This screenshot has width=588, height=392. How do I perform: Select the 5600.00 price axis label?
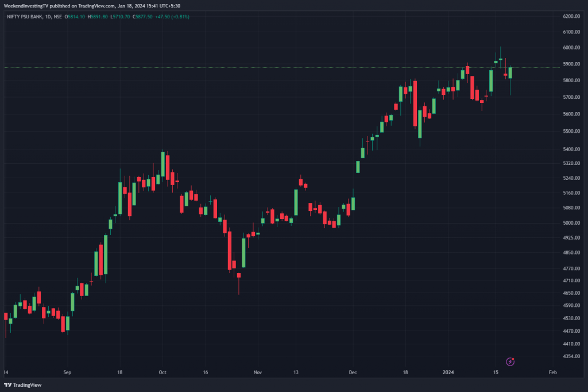571,114
